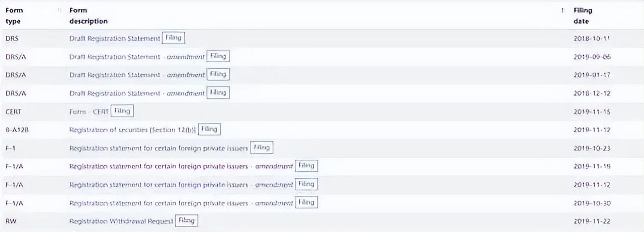The image size is (644, 232).
Task: Click Filing button for DRS/A dated 2019-09-06
Action: (218, 56)
